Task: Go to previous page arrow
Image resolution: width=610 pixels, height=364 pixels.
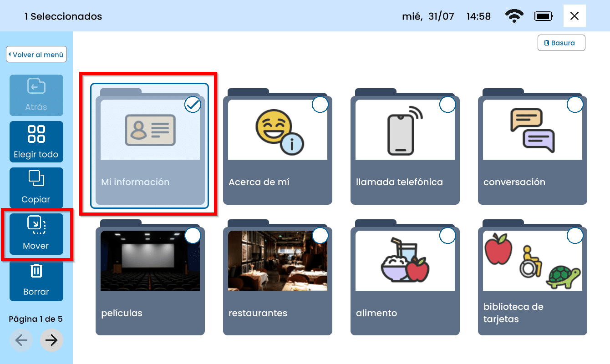Action: 21,340
